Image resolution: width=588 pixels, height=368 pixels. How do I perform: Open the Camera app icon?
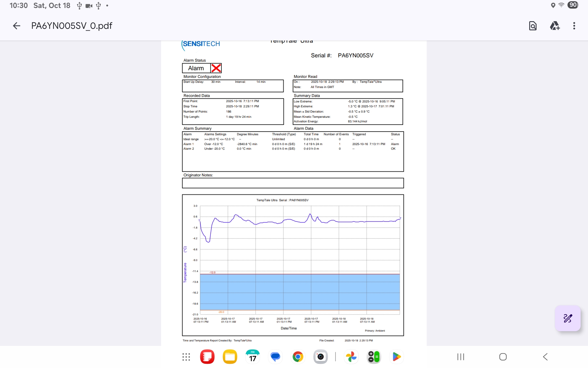click(x=320, y=357)
